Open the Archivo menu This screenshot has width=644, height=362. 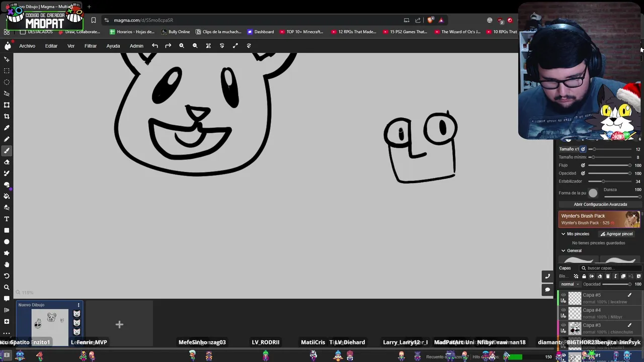[27, 46]
